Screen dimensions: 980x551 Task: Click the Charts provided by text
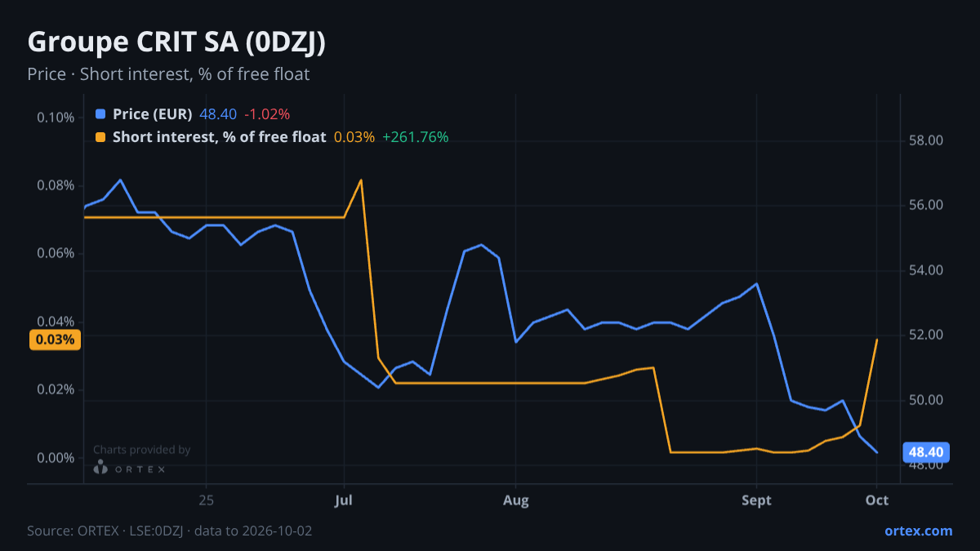[x=142, y=450]
